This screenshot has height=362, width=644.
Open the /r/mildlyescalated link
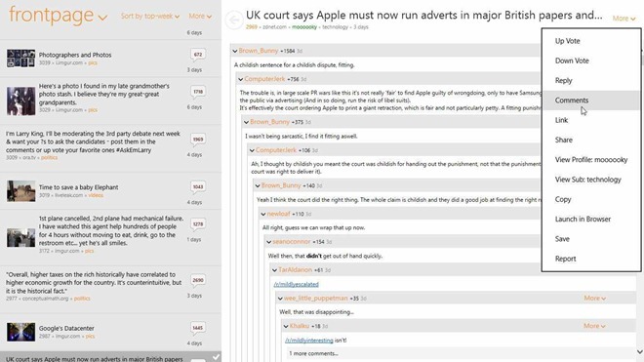(296, 284)
